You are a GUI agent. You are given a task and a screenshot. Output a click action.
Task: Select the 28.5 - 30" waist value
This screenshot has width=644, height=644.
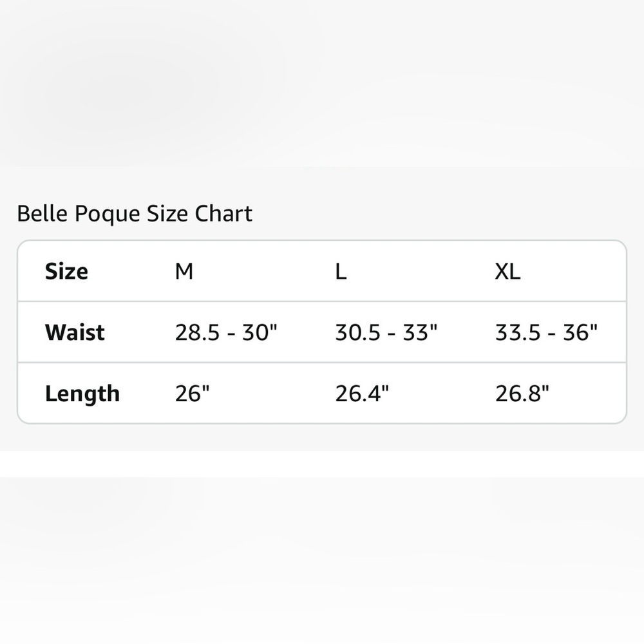226,332
